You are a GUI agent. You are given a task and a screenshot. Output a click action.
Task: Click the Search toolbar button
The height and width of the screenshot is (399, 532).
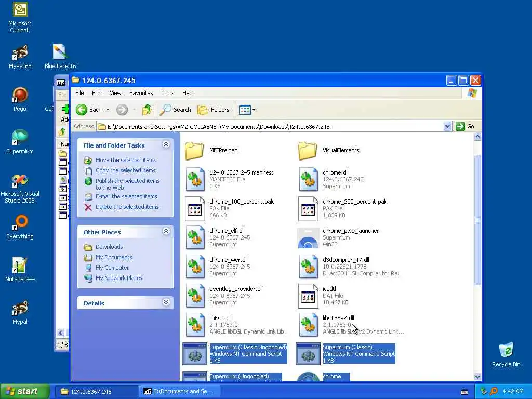pos(176,110)
